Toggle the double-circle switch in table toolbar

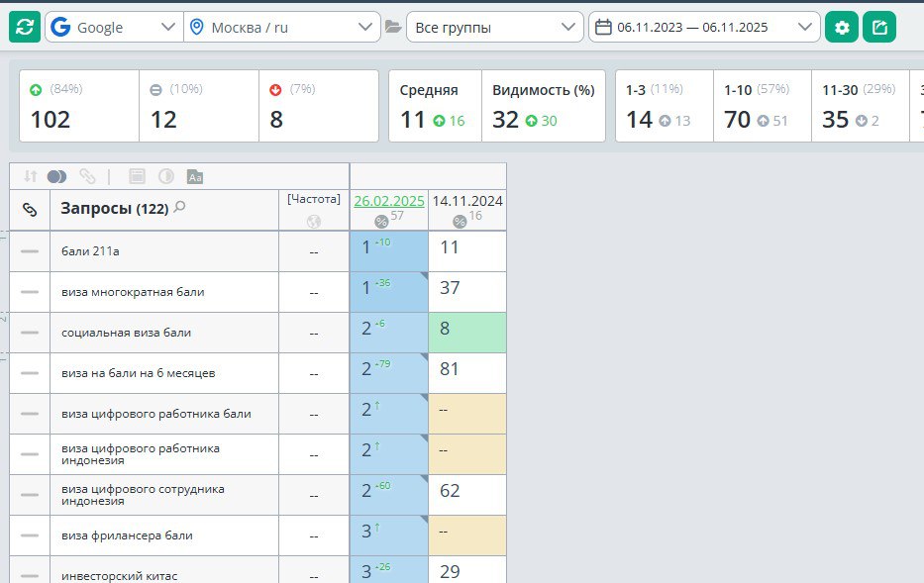click(x=56, y=176)
